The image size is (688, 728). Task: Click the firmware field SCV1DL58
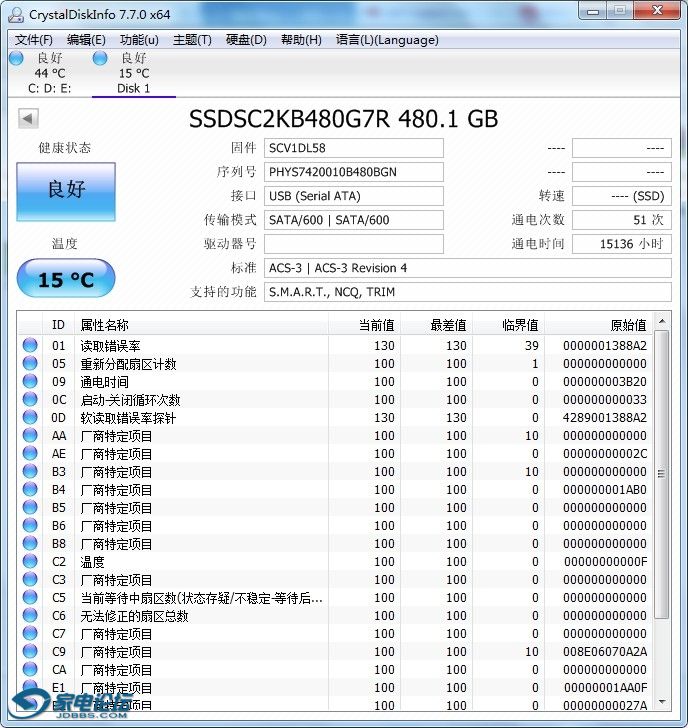(354, 148)
